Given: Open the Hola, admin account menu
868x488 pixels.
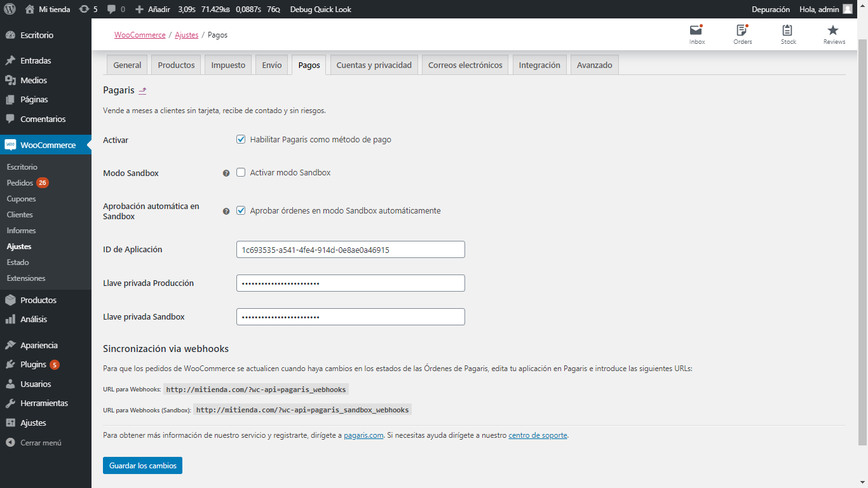Looking at the screenshot, I should 825,10.
